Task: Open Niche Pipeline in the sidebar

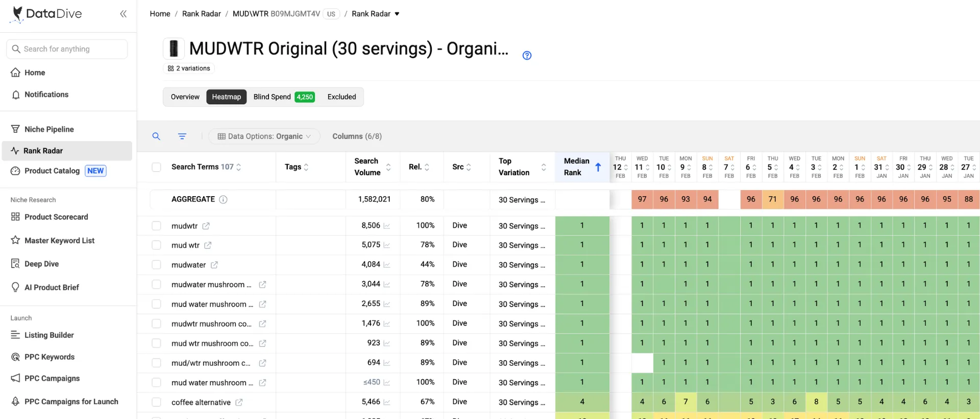Action: click(49, 129)
